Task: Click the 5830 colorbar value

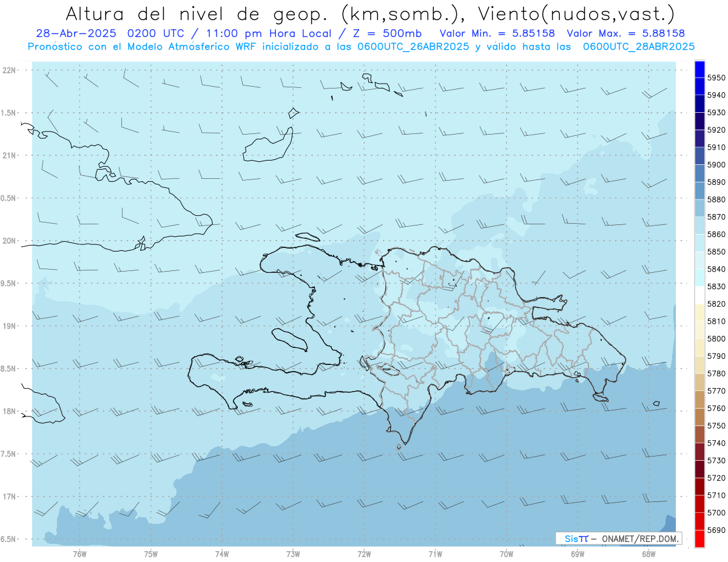Action: pos(716,287)
